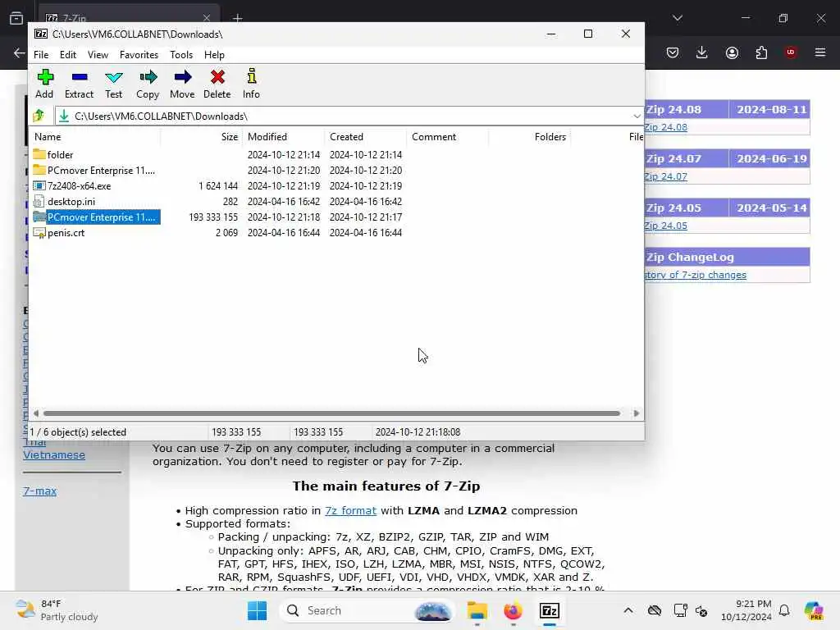Click the 7-Zip 24.07 link
This screenshot has height=630, width=840.
click(665, 176)
